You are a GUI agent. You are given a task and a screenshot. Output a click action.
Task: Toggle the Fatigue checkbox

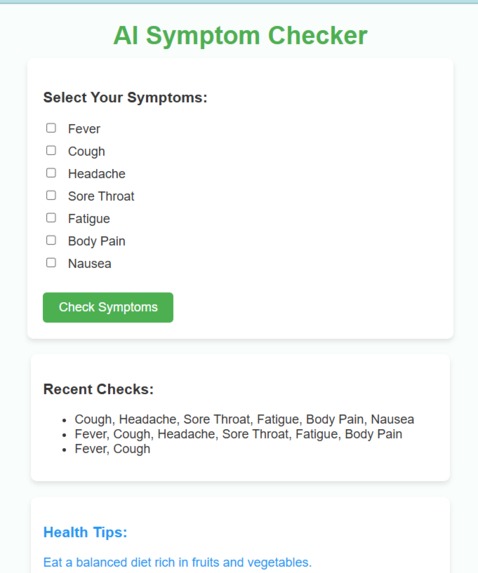[51, 218]
